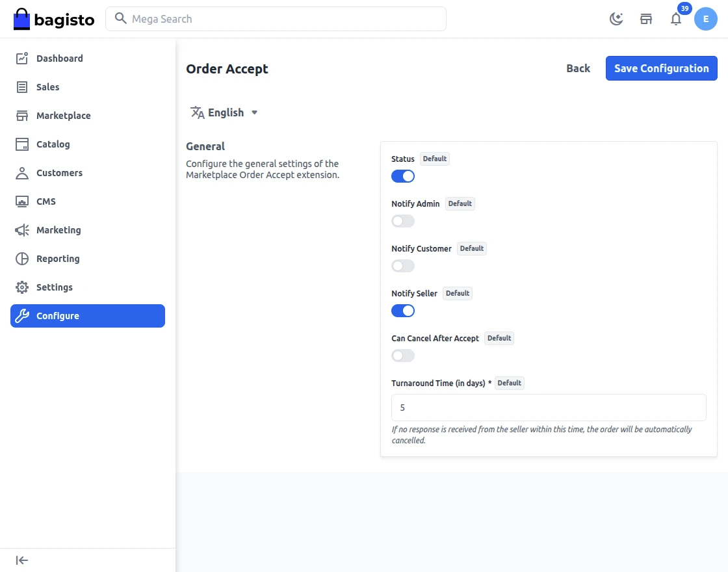Focus the Turnaround Time input field

(549, 408)
